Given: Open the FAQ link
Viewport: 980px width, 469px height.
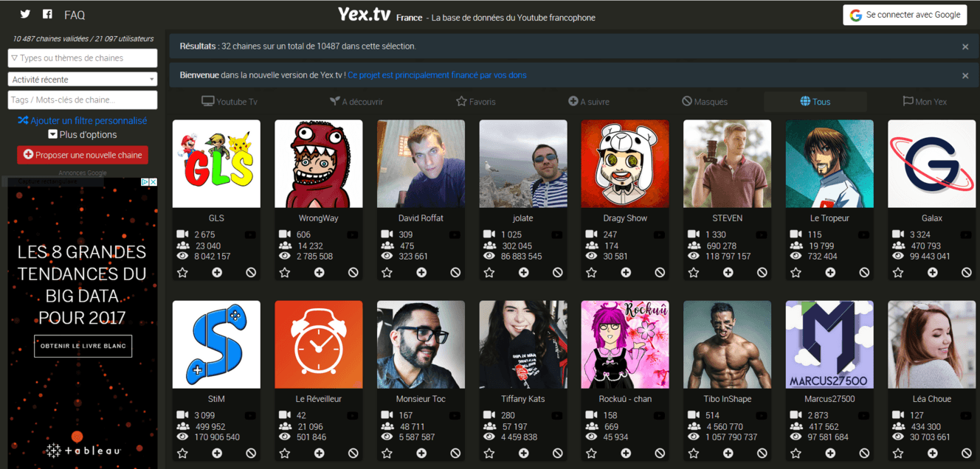Looking at the screenshot, I should click(75, 15).
